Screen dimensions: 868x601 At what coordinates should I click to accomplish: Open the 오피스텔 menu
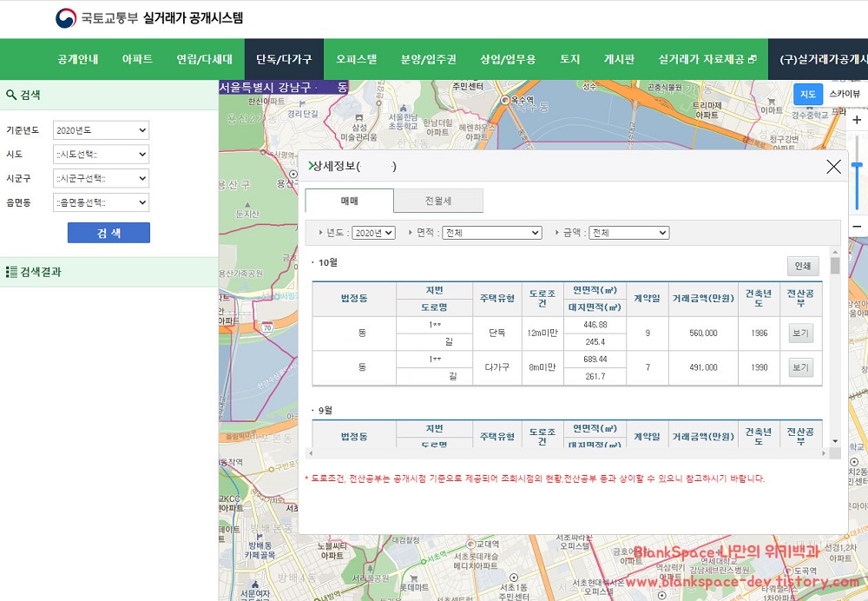tap(357, 59)
